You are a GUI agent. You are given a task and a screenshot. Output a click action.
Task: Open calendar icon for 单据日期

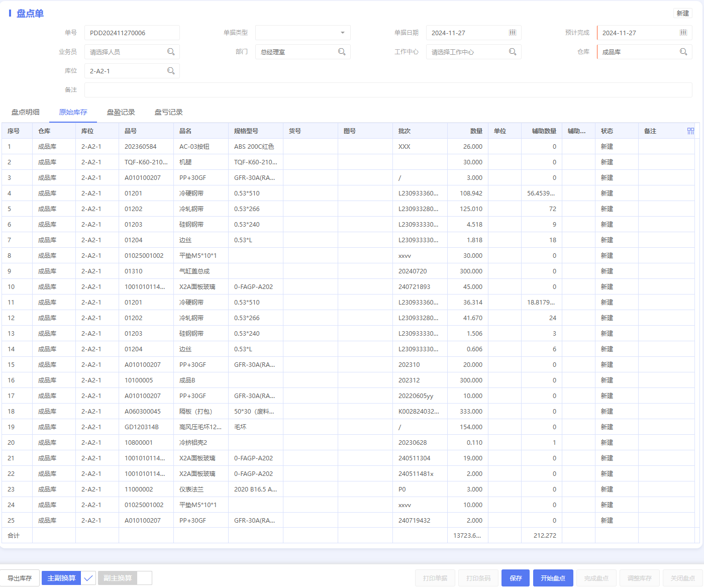pyautogui.click(x=513, y=33)
